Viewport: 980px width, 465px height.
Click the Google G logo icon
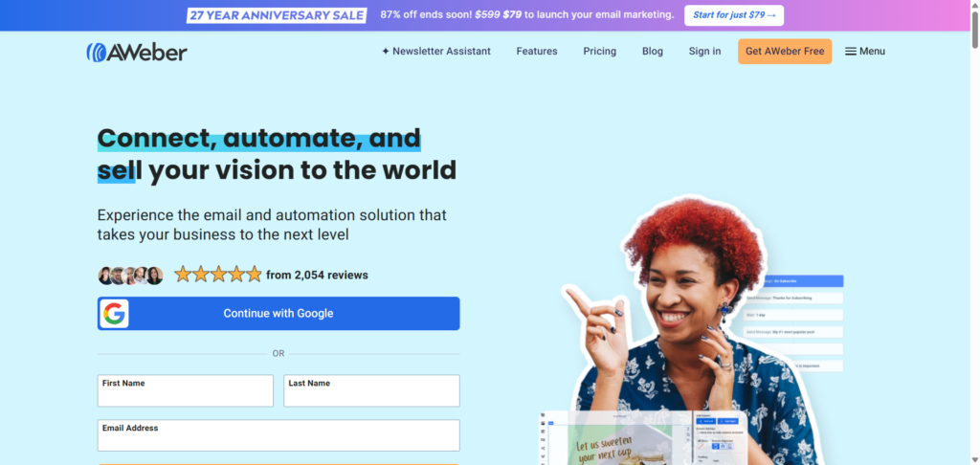coord(114,313)
